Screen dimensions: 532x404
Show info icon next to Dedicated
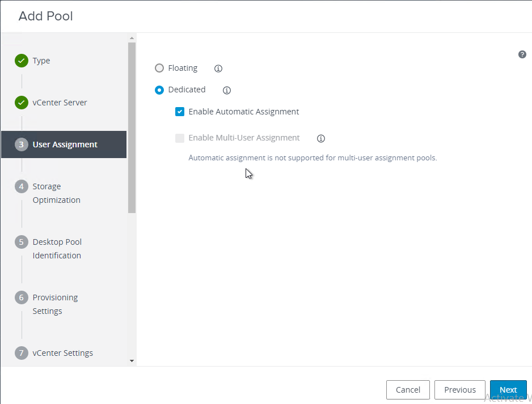[227, 90]
